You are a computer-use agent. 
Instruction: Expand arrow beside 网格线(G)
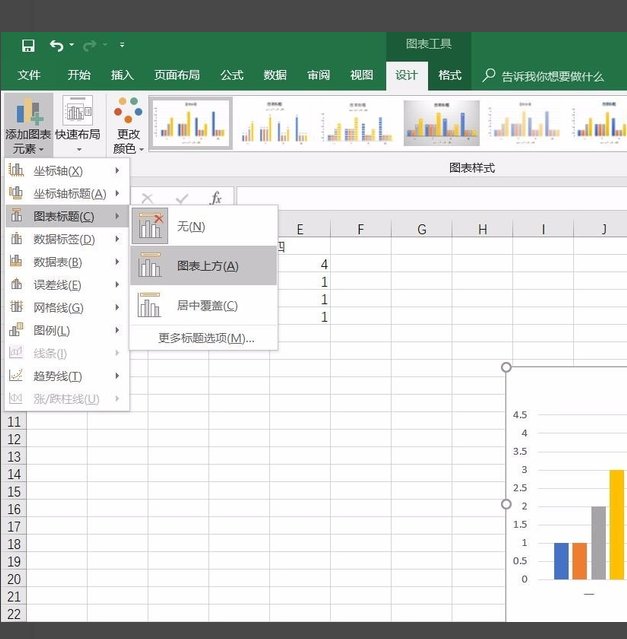coord(117,307)
